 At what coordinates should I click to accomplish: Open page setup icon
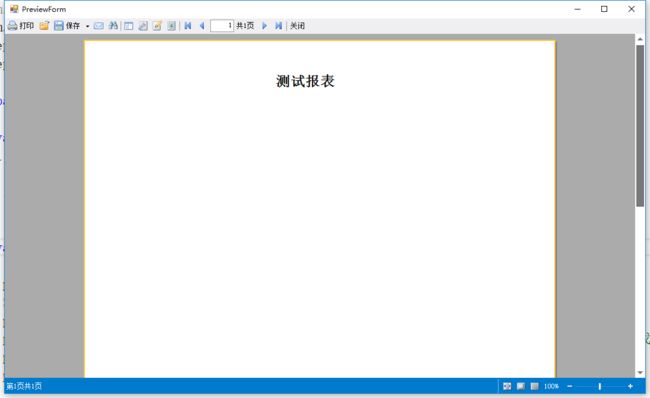143,26
